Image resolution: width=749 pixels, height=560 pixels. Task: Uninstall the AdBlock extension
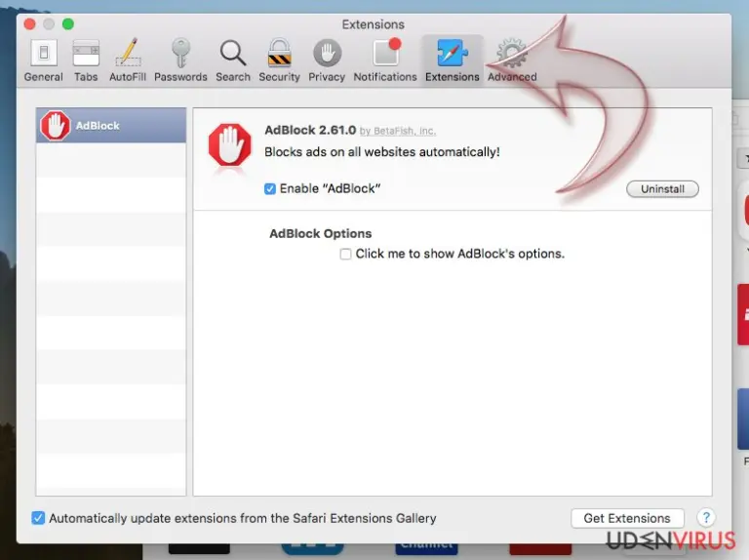click(662, 188)
